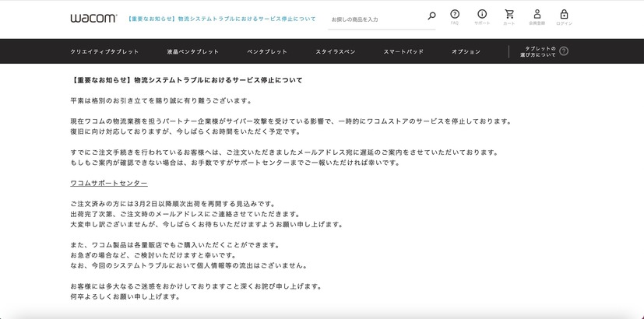The image size is (644, 319).
Task: Open タブレットの選び方について link
Action: pos(538,51)
